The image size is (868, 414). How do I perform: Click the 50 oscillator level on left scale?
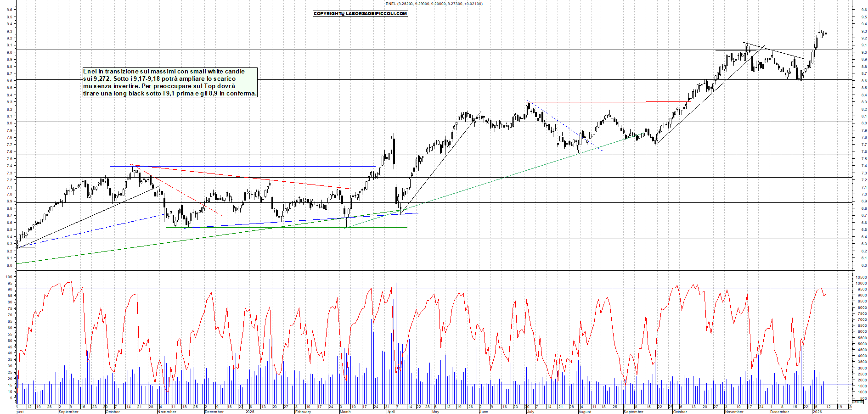point(9,341)
